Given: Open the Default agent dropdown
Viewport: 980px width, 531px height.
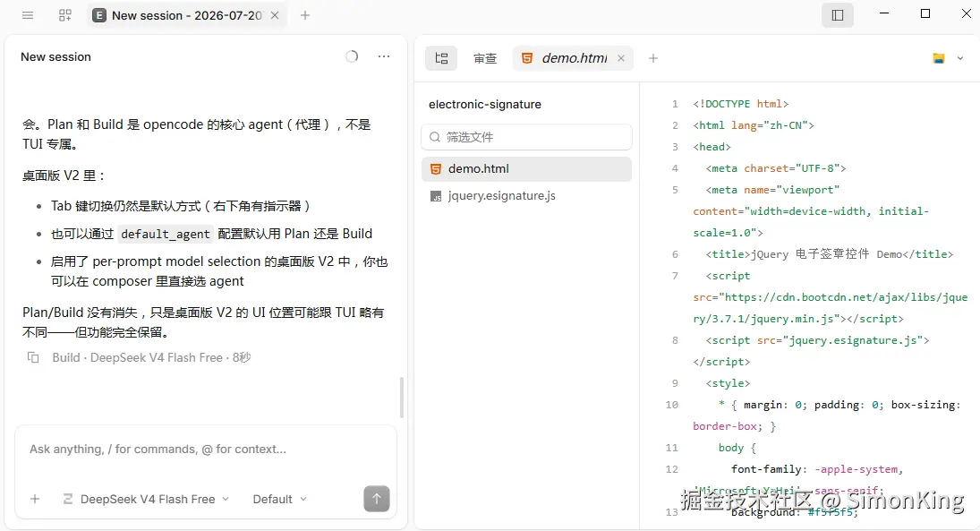Looking at the screenshot, I should coord(279,499).
